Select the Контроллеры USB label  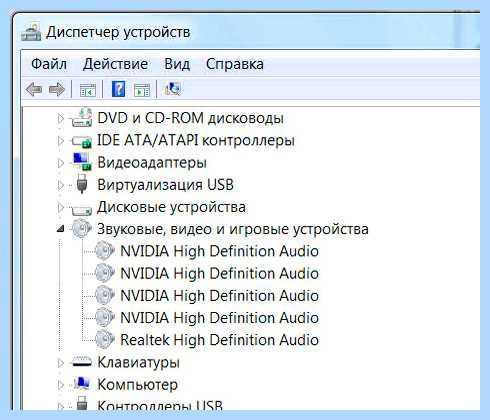160,405
